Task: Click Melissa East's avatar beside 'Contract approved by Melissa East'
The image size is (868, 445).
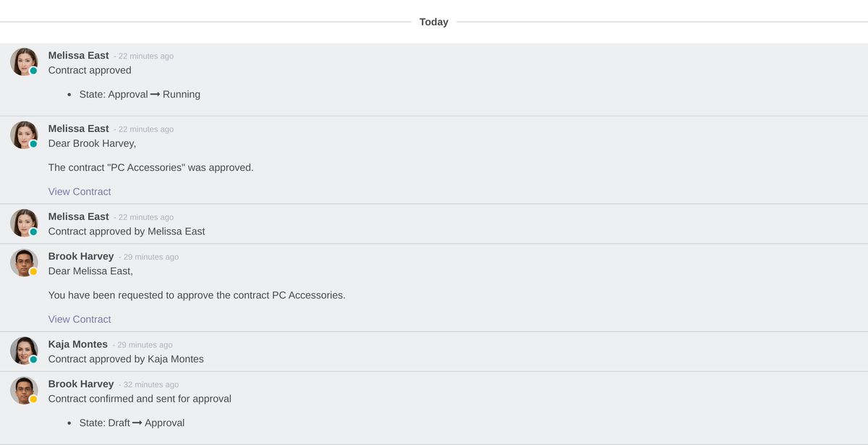Action: click(24, 223)
